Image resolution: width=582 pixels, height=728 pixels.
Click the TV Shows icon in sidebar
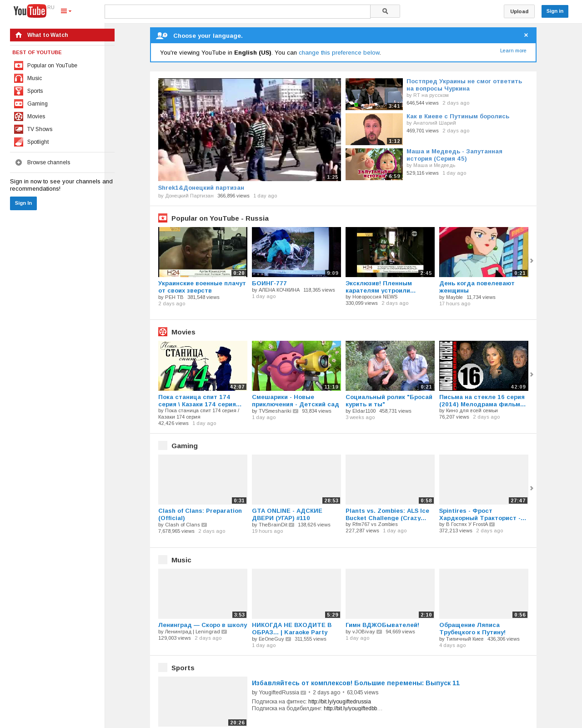[x=19, y=129]
